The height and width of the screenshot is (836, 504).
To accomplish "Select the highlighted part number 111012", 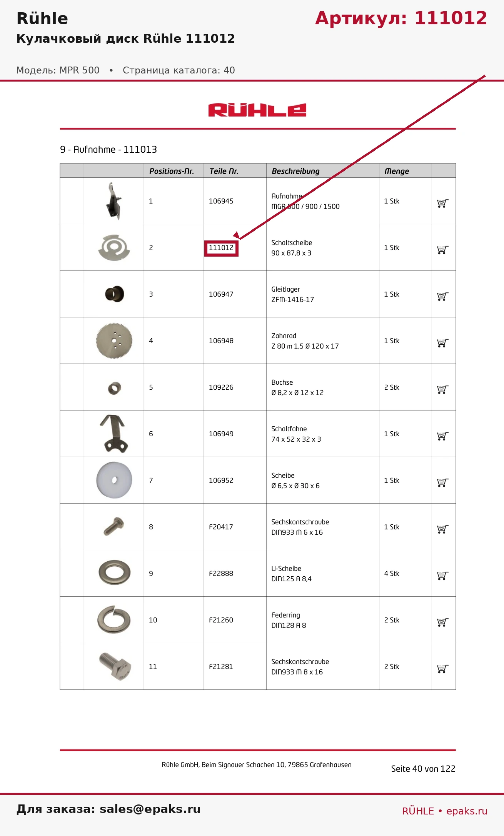I will point(221,248).
